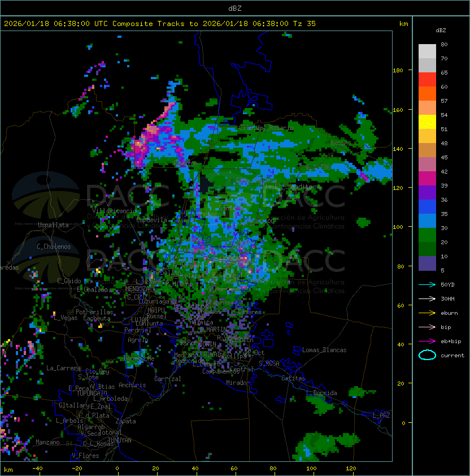
Task: Click the 180 km tick on vertical axis
Action: click(x=398, y=71)
